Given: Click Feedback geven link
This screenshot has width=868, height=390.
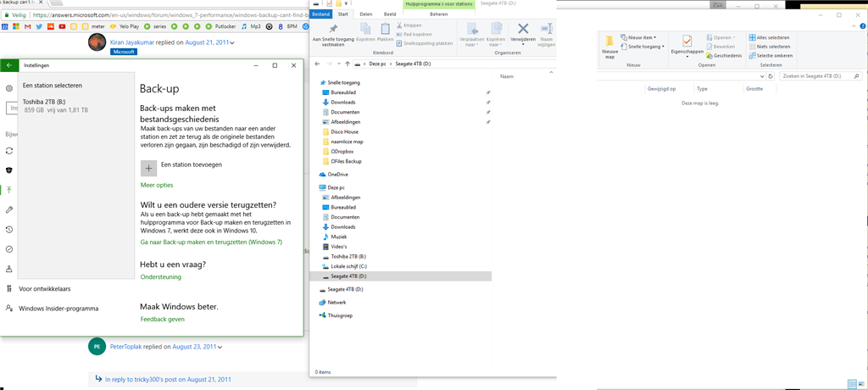Looking at the screenshot, I should point(162,319).
